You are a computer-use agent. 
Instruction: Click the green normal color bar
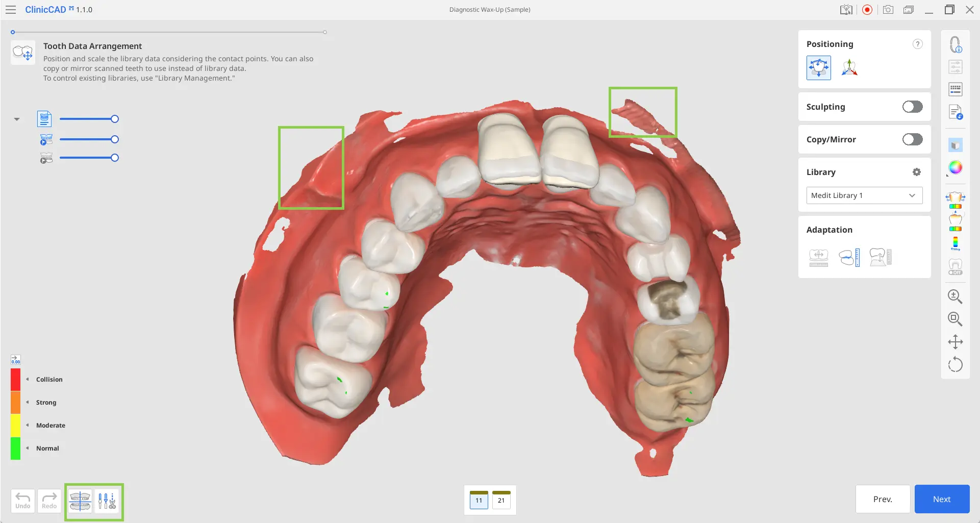tap(15, 449)
